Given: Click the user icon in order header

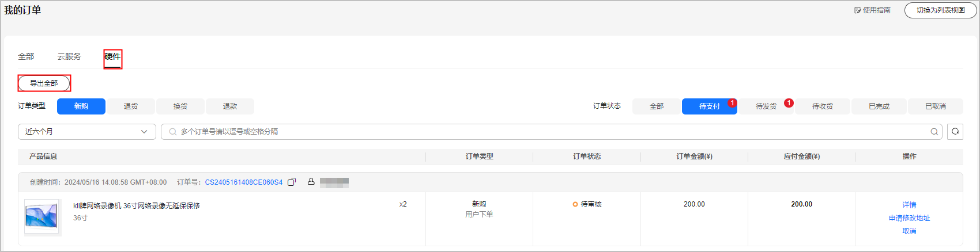Looking at the screenshot, I should pos(311,182).
